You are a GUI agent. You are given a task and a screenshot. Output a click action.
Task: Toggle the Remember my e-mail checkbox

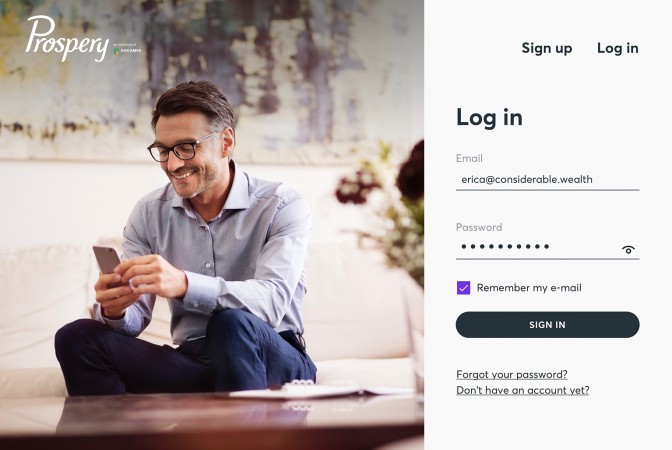click(463, 288)
